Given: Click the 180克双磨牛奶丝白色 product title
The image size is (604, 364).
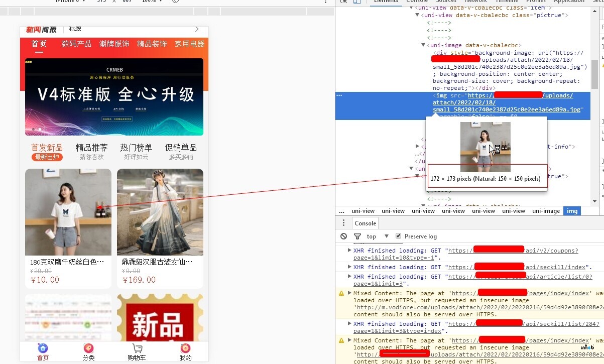Looking at the screenshot, I should pyautogui.click(x=67, y=262).
